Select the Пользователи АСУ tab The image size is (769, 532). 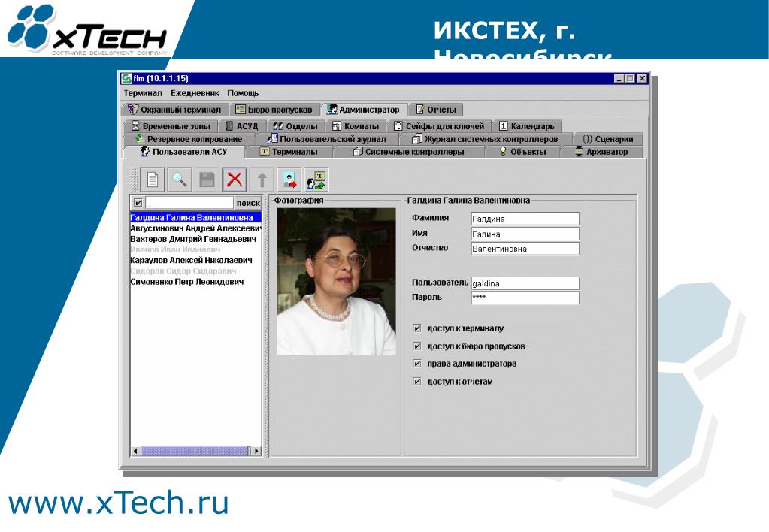[x=184, y=152]
